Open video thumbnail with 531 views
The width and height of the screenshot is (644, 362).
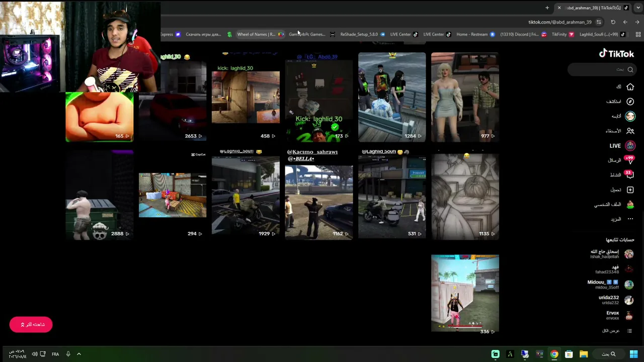392,195
